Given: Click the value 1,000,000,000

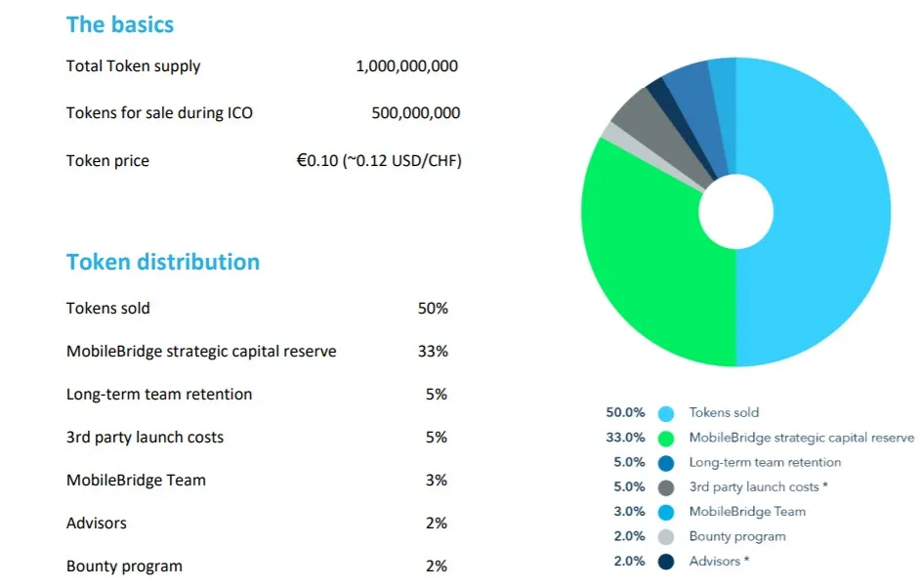Looking at the screenshot, I should (x=406, y=66).
